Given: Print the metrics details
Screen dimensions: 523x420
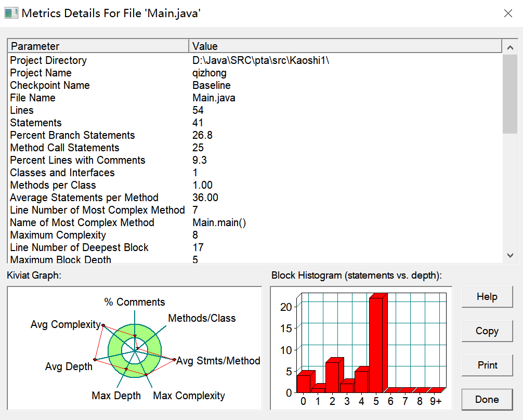Looking at the screenshot, I should [x=487, y=365].
